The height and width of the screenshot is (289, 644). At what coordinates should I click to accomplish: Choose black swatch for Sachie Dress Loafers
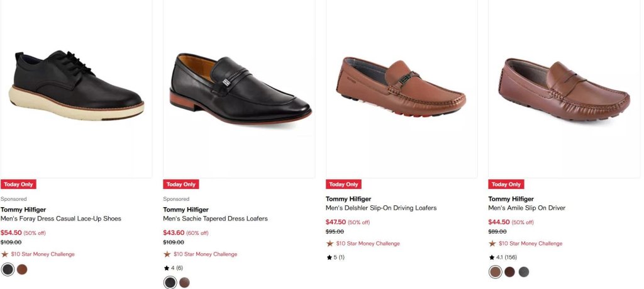point(170,283)
